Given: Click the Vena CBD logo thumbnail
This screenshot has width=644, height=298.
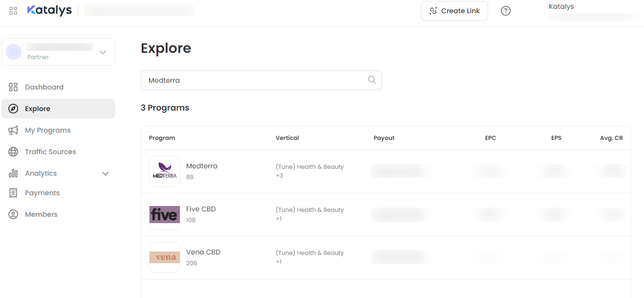Looking at the screenshot, I should coord(165,257).
